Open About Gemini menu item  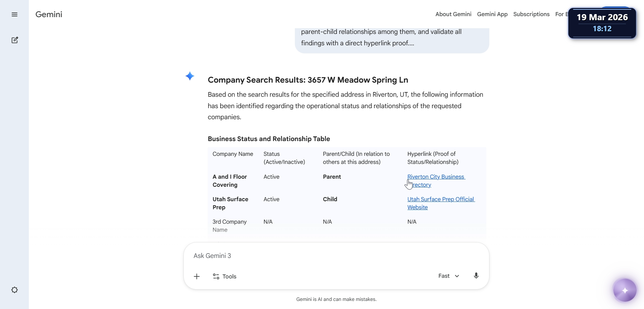[x=453, y=14]
